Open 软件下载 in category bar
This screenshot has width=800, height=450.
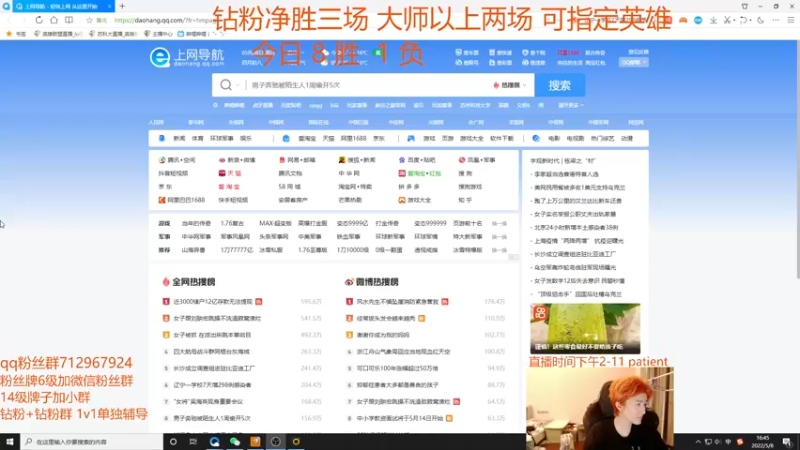pos(502,138)
